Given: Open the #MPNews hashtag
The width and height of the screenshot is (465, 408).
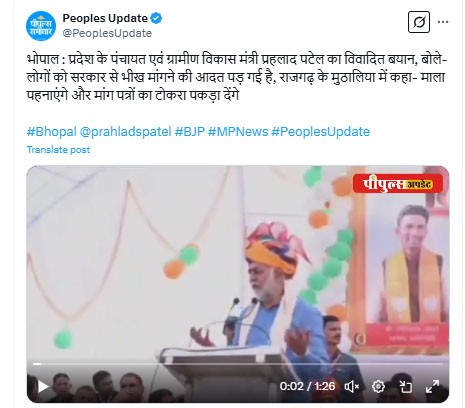Looking at the screenshot, I should [x=238, y=132].
